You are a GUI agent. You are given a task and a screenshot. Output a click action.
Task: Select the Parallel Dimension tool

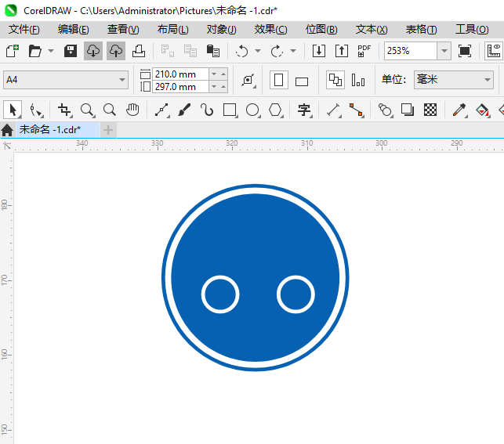[x=334, y=110]
